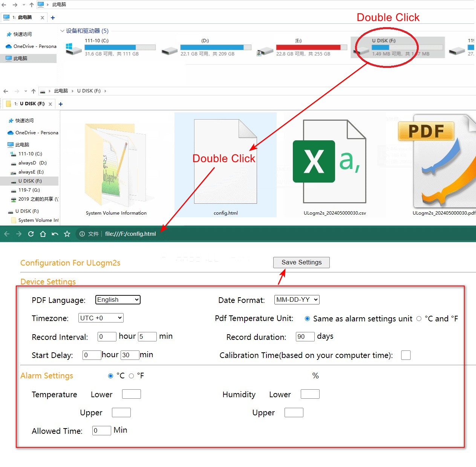Choose °F alarm unit radio button
This screenshot has height=467, width=476.
pyautogui.click(x=131, y=376)
